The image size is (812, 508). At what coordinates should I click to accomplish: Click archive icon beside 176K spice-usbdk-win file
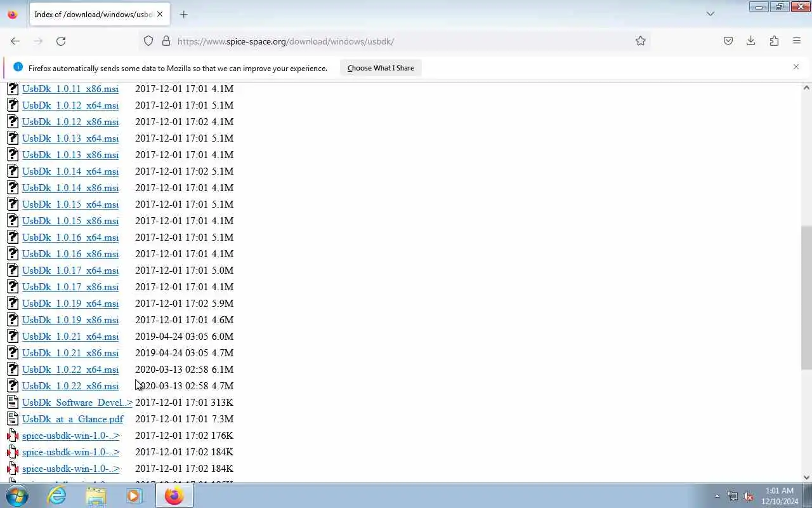[x=13, y=435]
